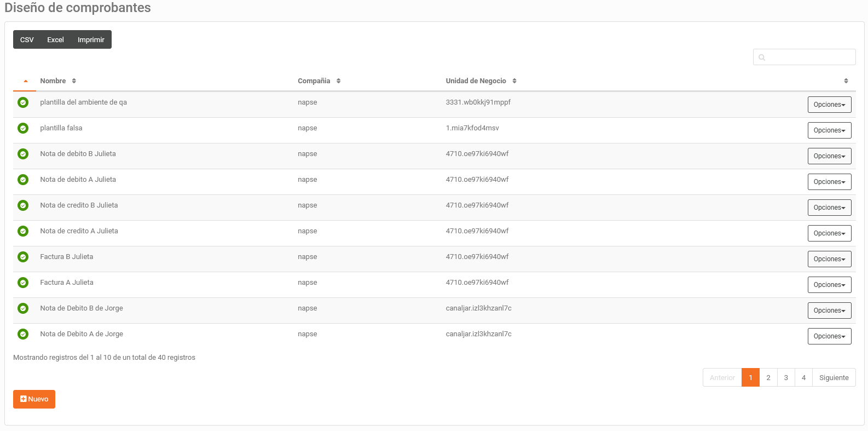
Task: Go to page 4 of results
Action: 803,378
